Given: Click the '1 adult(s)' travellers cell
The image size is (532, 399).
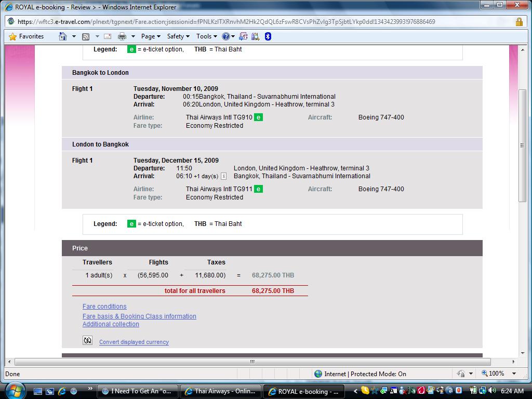Looking at the screenshot, I should tap(99, 275).
